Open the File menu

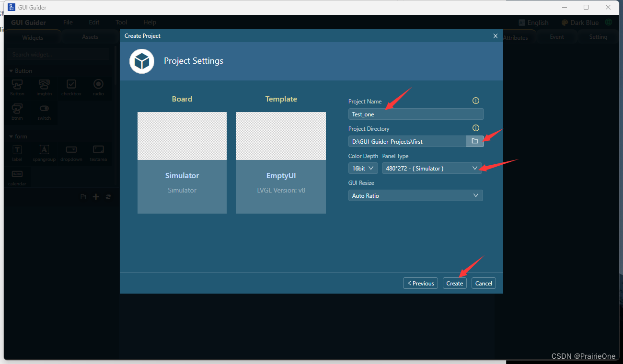[68, 23]
